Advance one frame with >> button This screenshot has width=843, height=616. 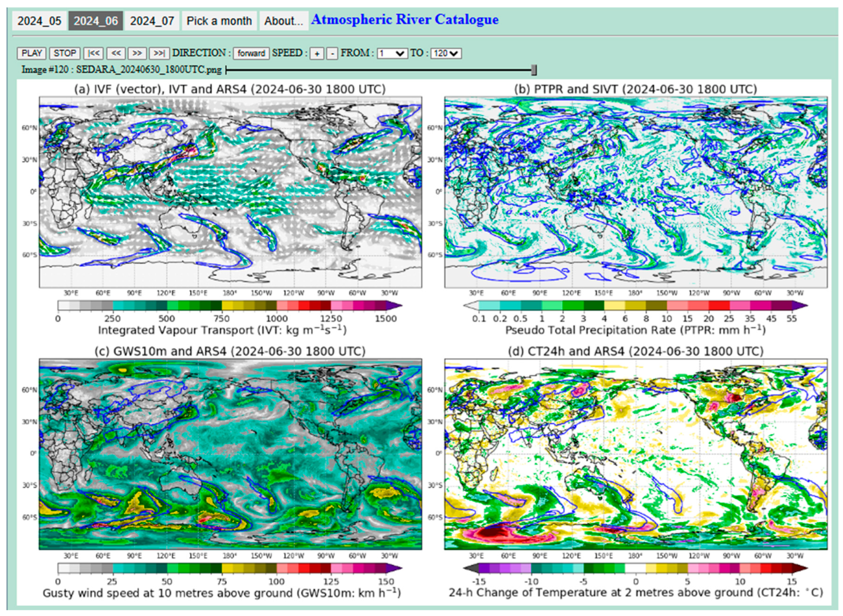137,53
